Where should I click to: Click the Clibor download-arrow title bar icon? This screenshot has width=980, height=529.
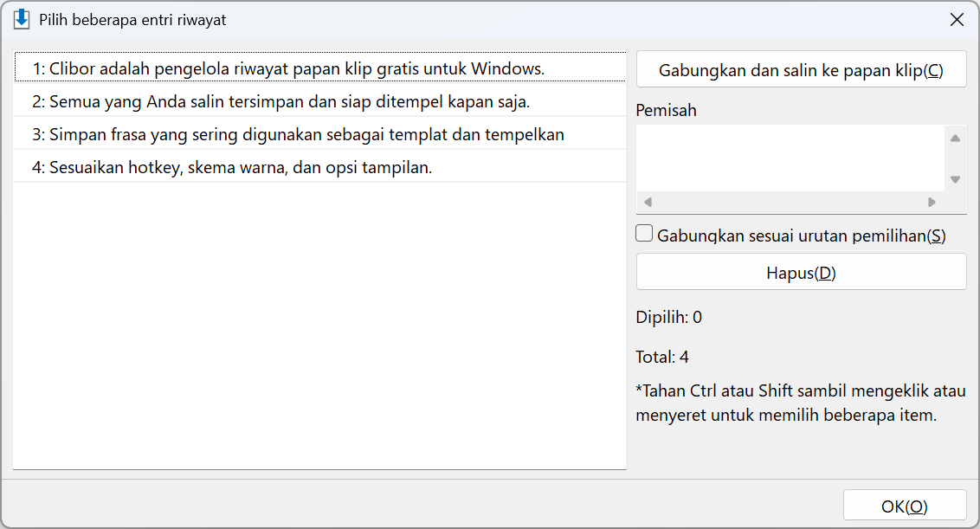(x=22, y=19)
